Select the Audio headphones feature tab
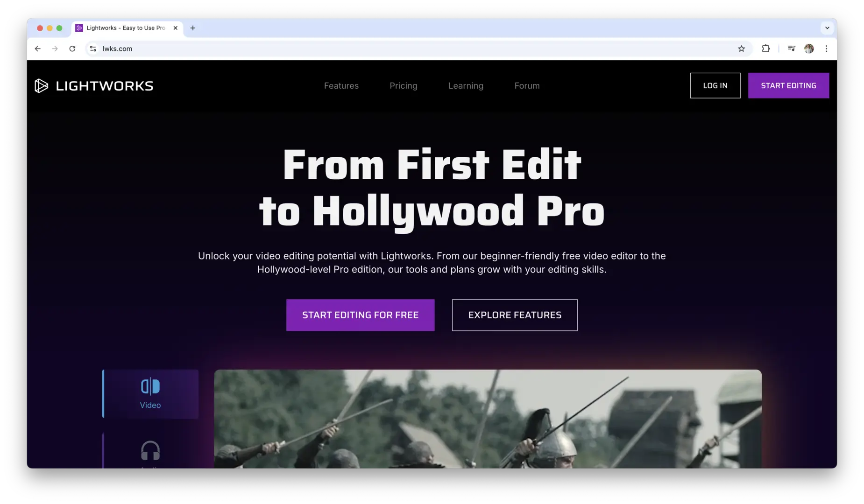864x504 pixels. 150,451
